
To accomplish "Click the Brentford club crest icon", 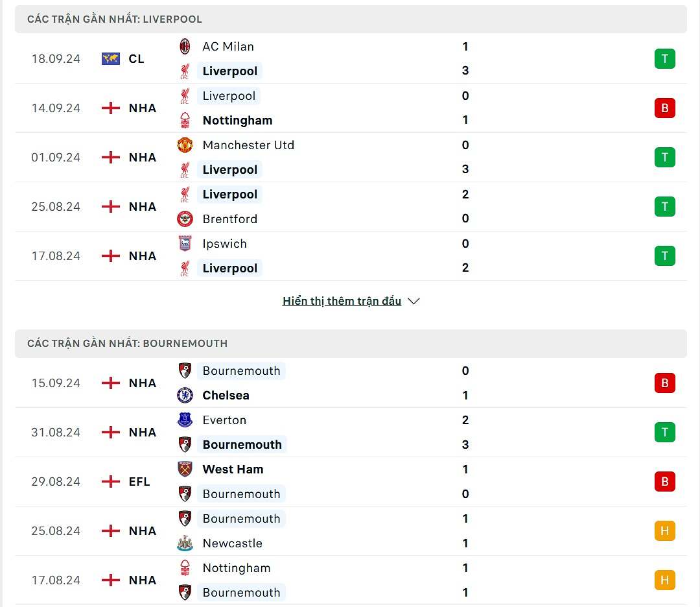I will point(185,219).
